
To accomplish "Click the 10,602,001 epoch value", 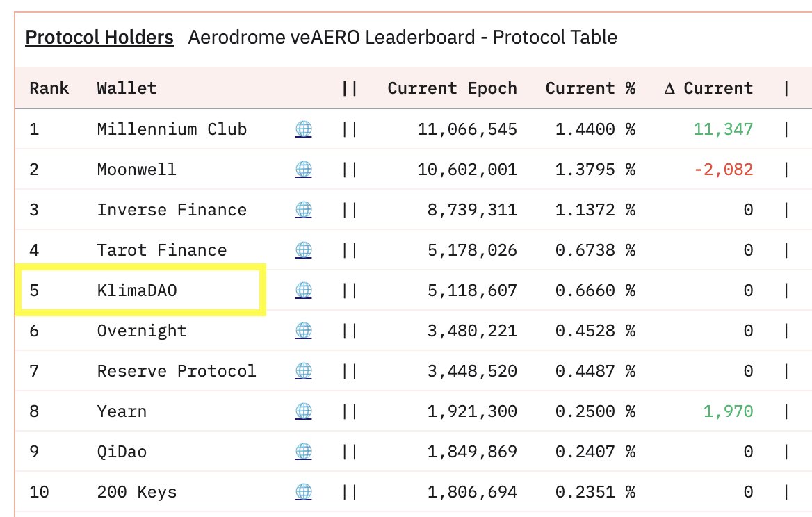I will 467,170.
